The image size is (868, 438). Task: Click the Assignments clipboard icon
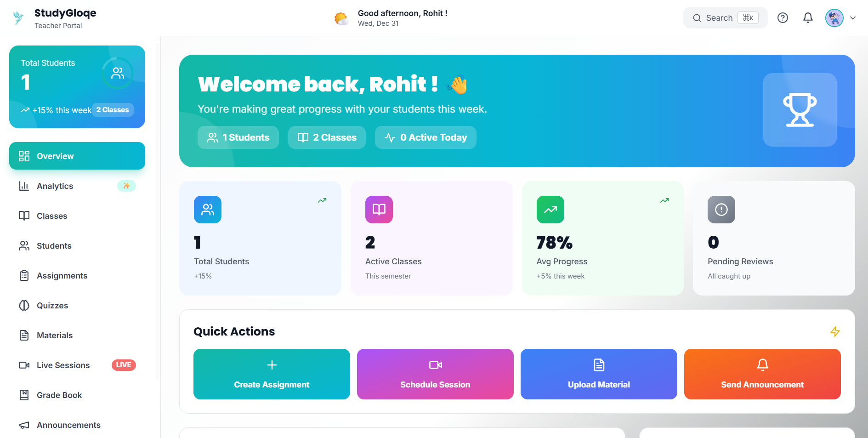tap(24, 275)
